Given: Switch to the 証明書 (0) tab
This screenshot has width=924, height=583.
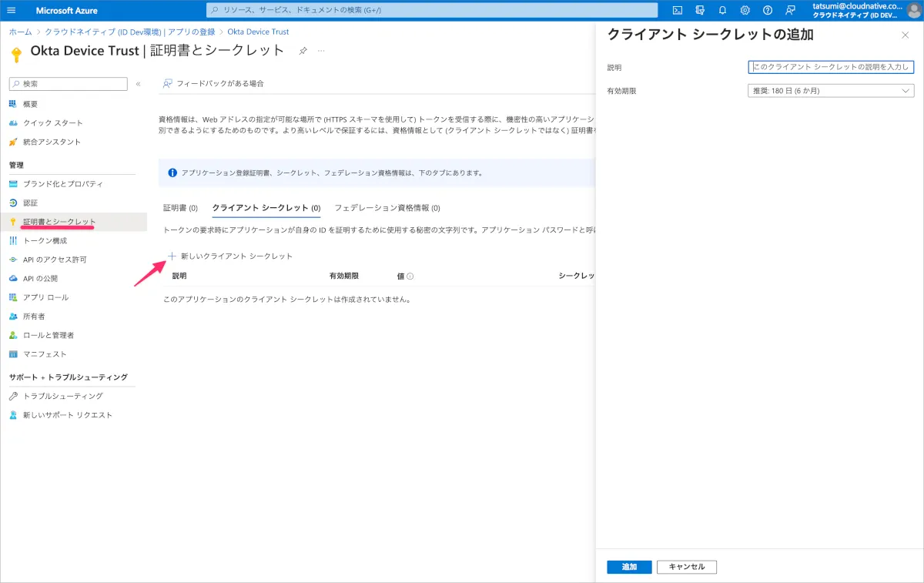Looking at the screenshot, I should point(180,208).
